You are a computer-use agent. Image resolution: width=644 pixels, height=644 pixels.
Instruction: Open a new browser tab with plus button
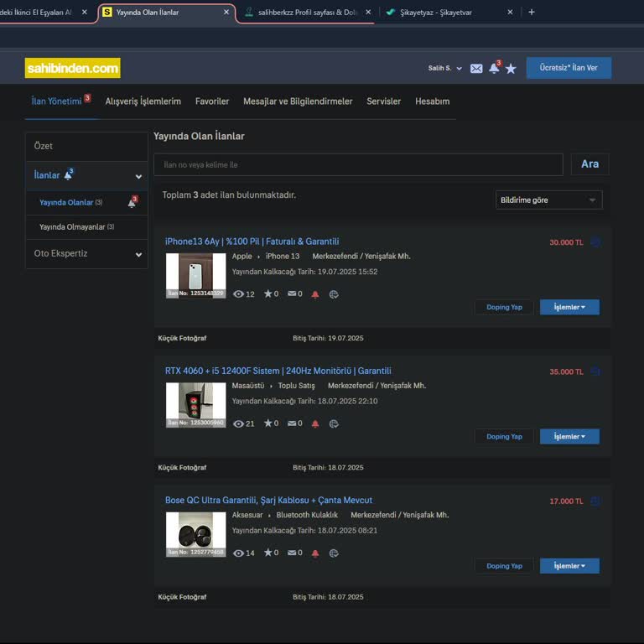(532, 13)
